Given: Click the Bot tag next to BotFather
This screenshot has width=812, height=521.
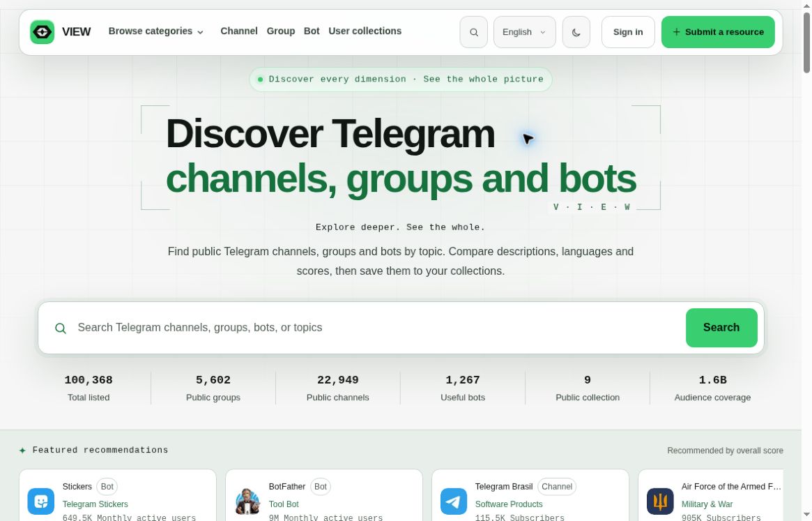Looking at the screenshot, I should tap(321, 487).
